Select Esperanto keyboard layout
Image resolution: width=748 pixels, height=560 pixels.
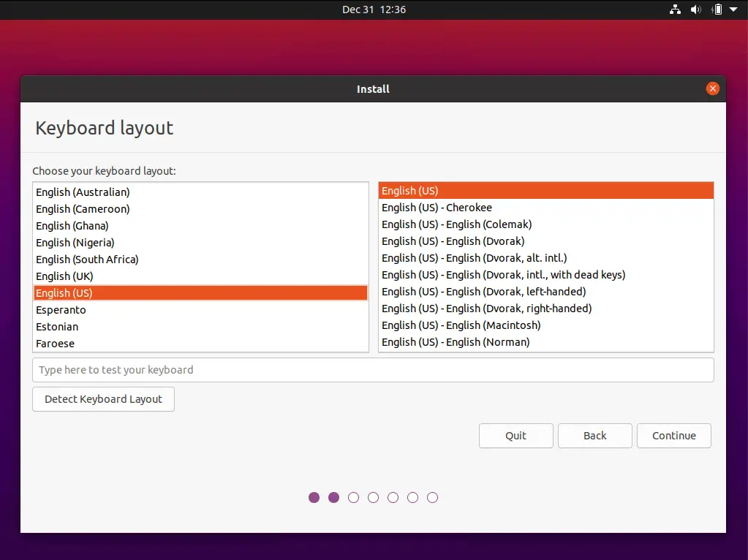pyautogui.click(x=201, y=310)
